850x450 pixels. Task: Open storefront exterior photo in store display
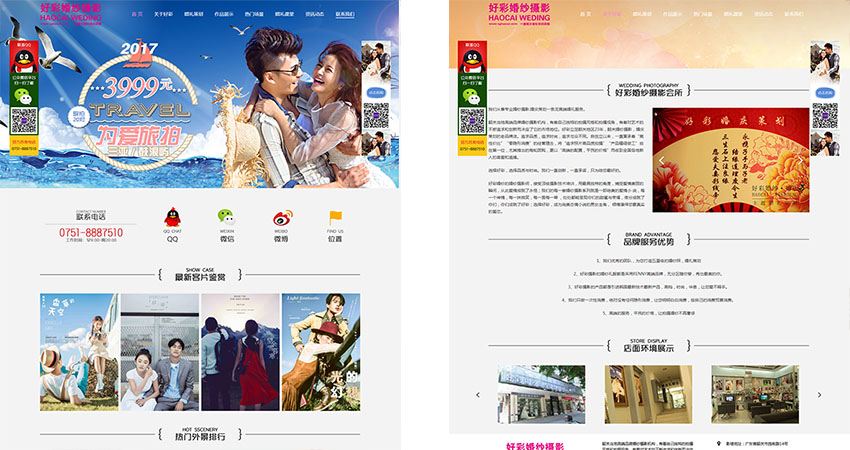coord(542,394)
